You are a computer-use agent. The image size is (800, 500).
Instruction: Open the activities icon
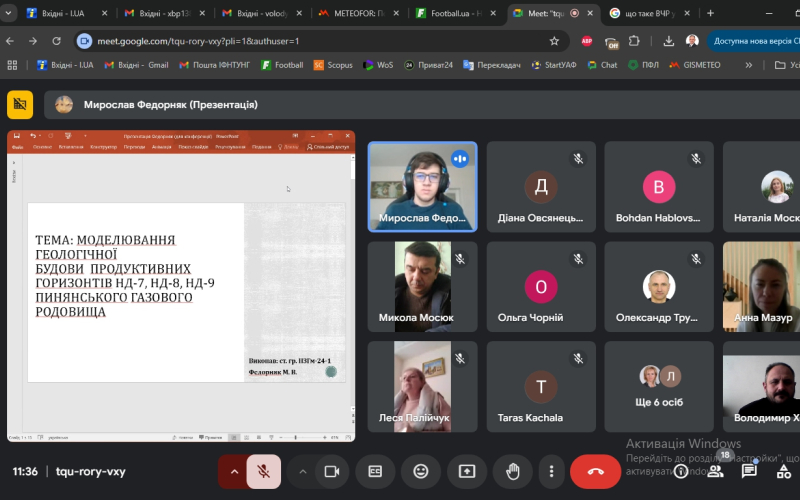pyautogui.click(x=784, y=471)
